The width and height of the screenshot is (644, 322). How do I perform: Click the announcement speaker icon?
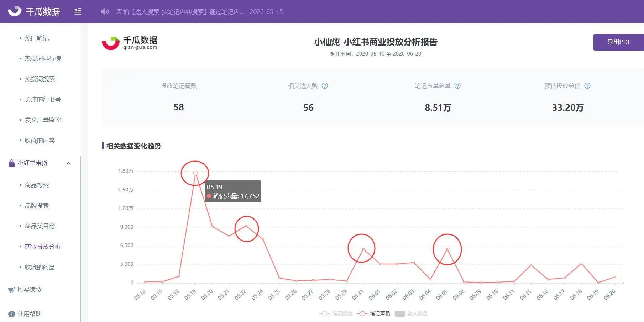tap(104, 11)
